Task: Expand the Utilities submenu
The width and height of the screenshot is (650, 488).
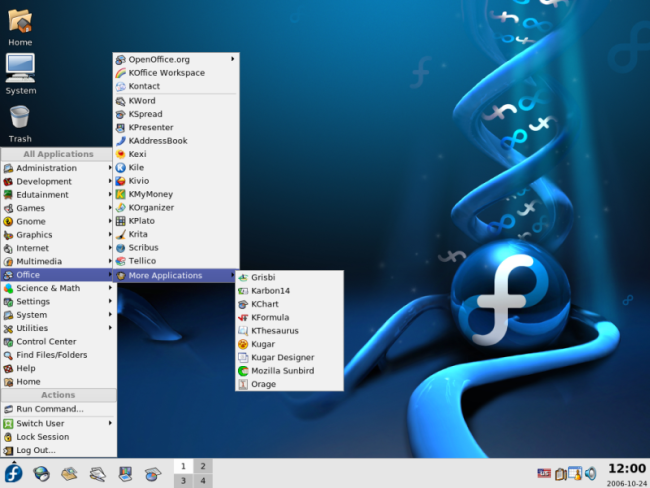Action: click(x=58, y=328)
